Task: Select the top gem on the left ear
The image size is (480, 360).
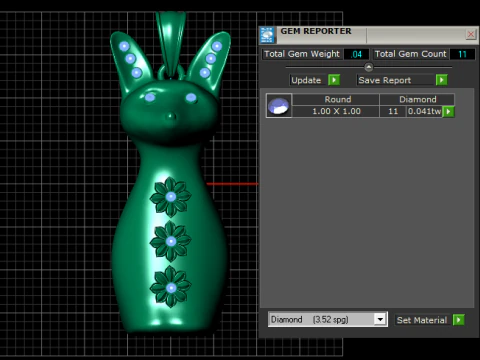Action: [x=124, y=46]
